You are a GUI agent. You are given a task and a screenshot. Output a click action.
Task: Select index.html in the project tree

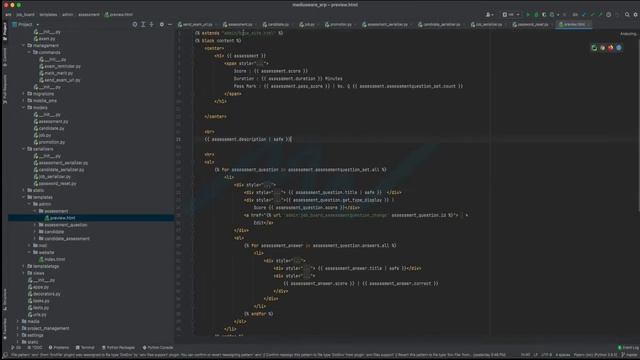(55, 259)
